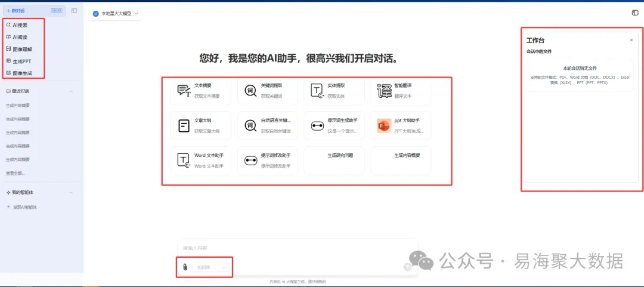Click the 自然语言关键 card icon
This screenshot has height=287, width=644.
pyautogui.click(x=250, y=126)
